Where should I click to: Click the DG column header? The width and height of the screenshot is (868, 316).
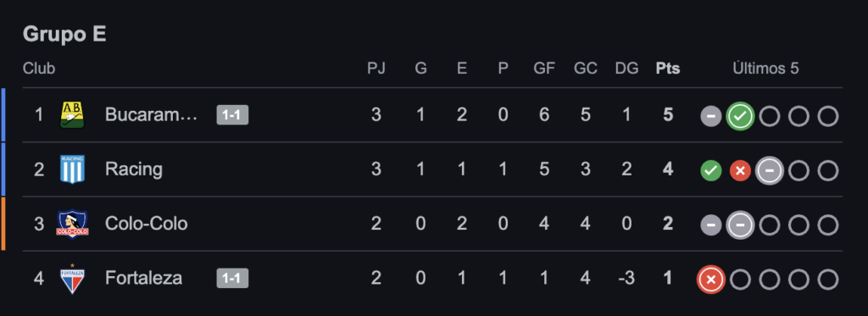[626, 69]
